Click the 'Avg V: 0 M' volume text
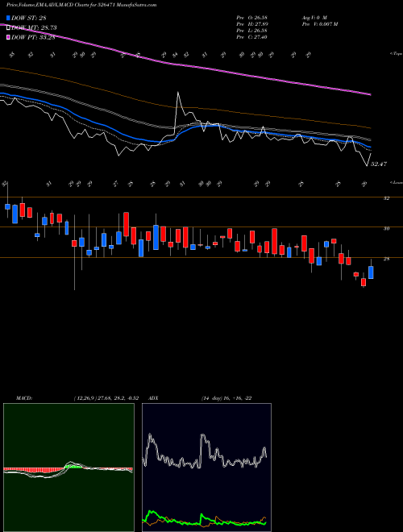Viewport: 403px width, 532px height. pos(314,17)
